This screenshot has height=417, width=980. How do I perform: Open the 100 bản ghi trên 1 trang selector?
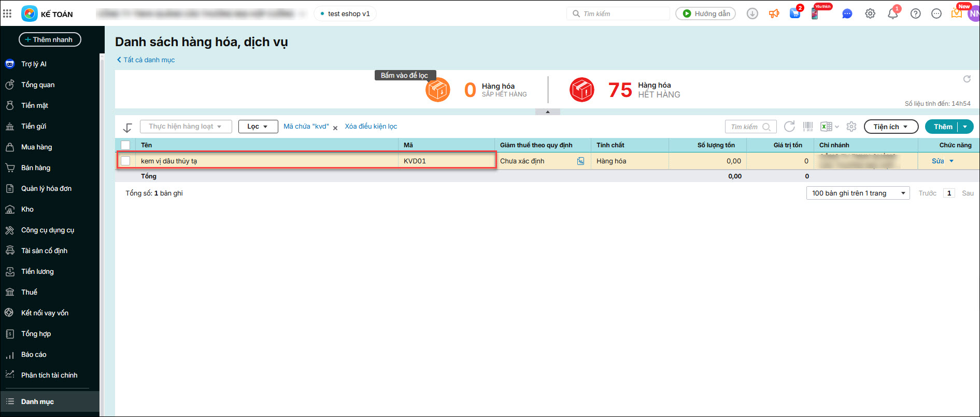click(858, 193)
